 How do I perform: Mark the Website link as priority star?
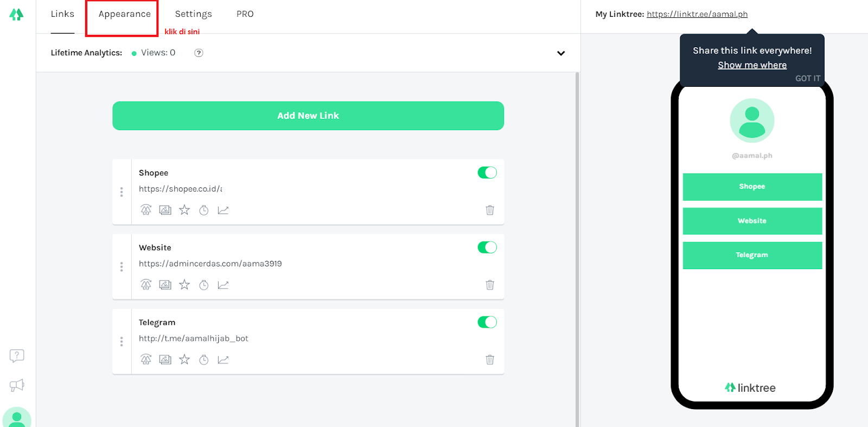coord(184,285)
